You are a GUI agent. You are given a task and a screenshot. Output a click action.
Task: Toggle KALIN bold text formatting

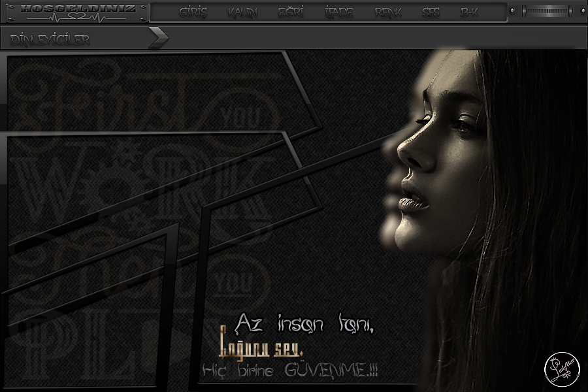[242, 12]
